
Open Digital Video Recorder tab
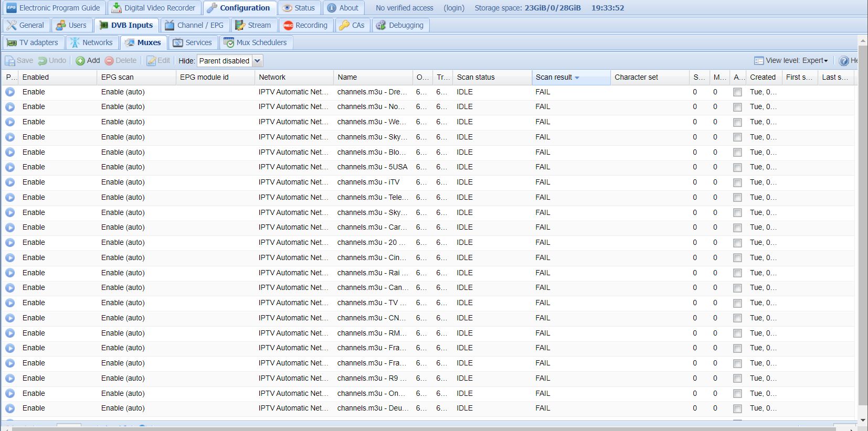click(x=153, y=8)
